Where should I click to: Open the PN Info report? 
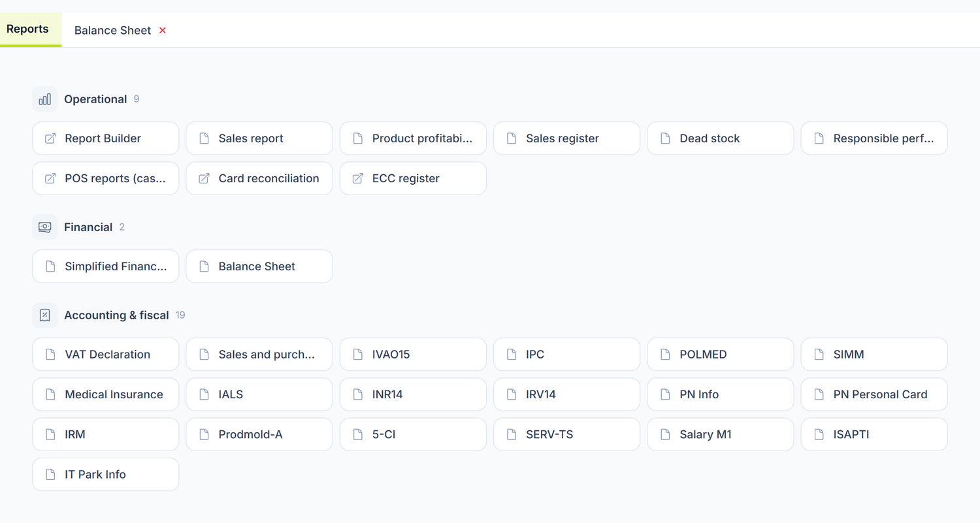721,394
